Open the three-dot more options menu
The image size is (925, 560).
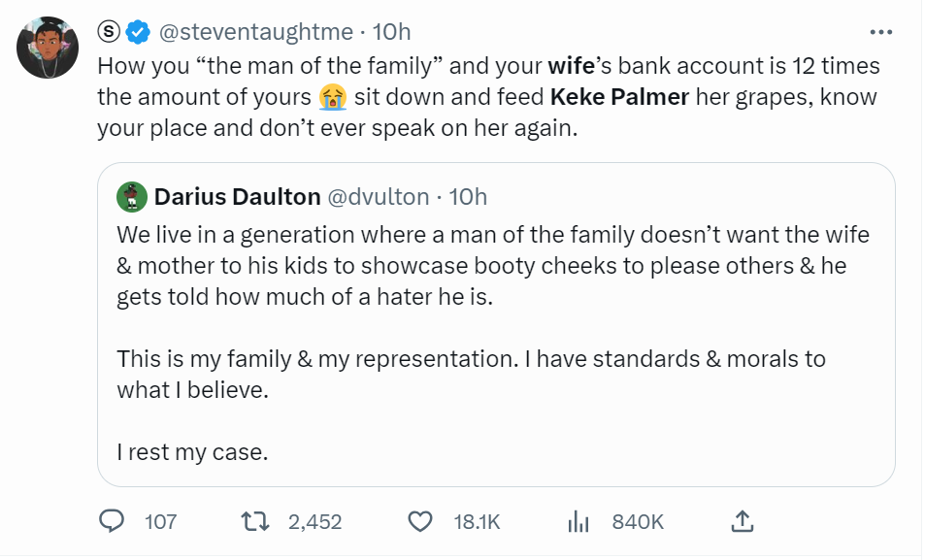coord(880,32)
